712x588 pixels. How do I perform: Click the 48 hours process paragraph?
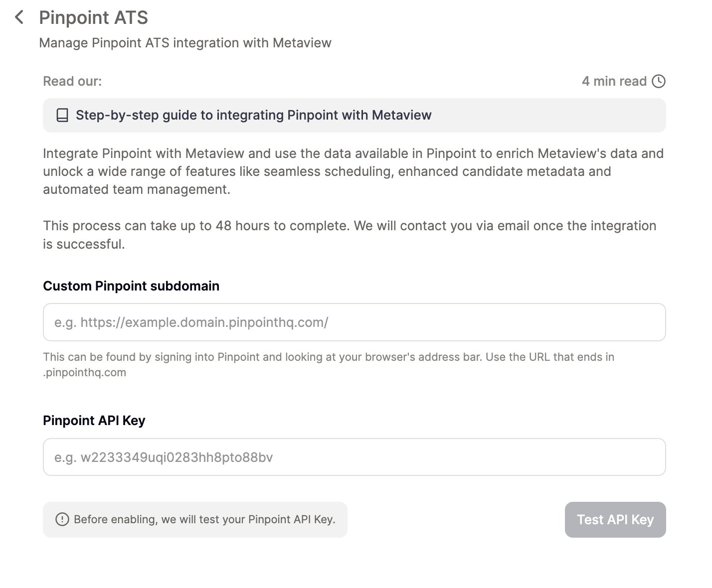(349, 226)
